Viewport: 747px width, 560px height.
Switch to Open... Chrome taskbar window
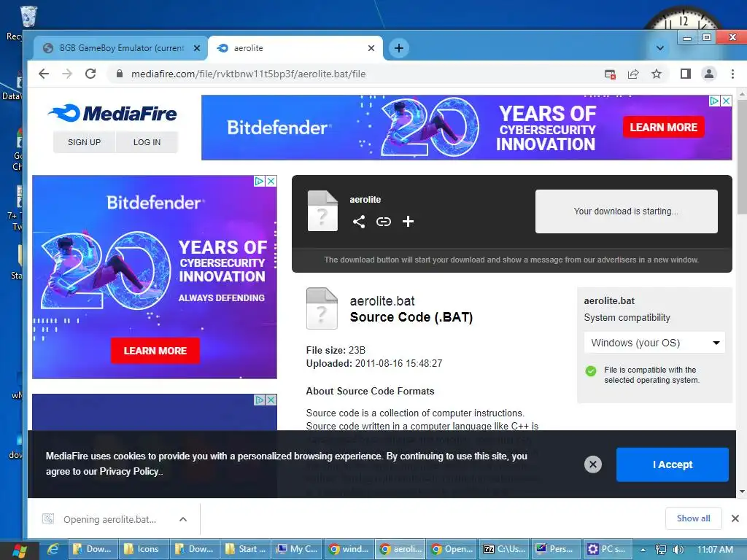point(452,549)
